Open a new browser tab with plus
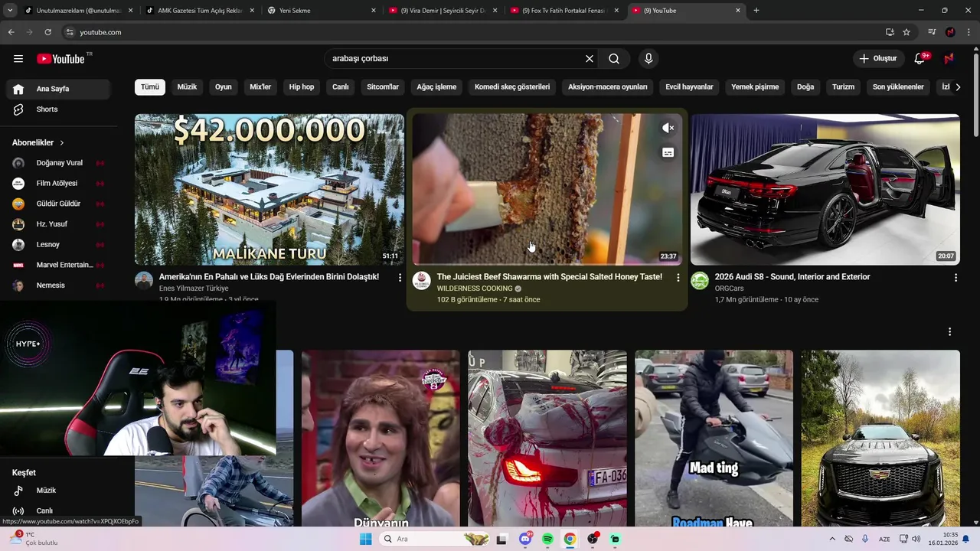Viewport: 980px width, 551px height. pyautogui.click(x=756, y=11)
